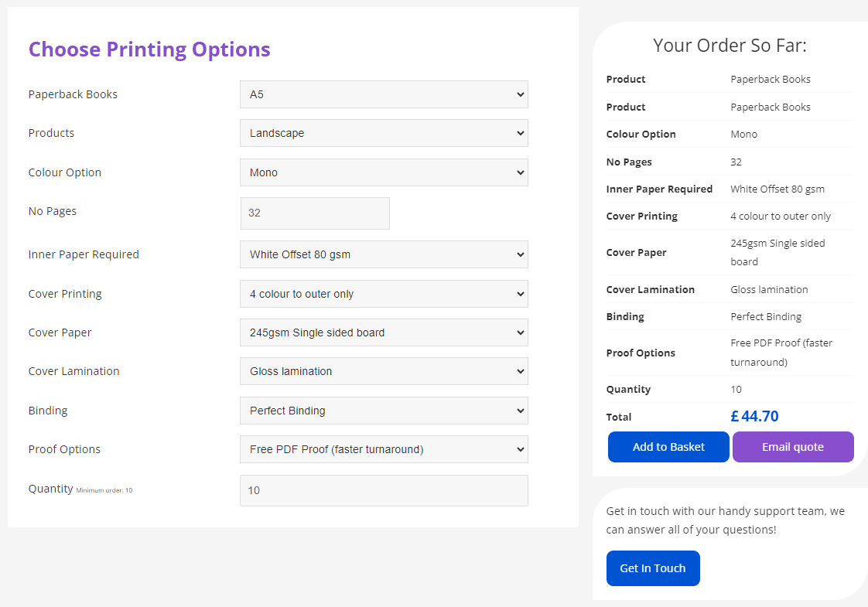Click the Your Order So Far heading
The height and width of the screenshot is (607, 868).
tap(730, 46)
